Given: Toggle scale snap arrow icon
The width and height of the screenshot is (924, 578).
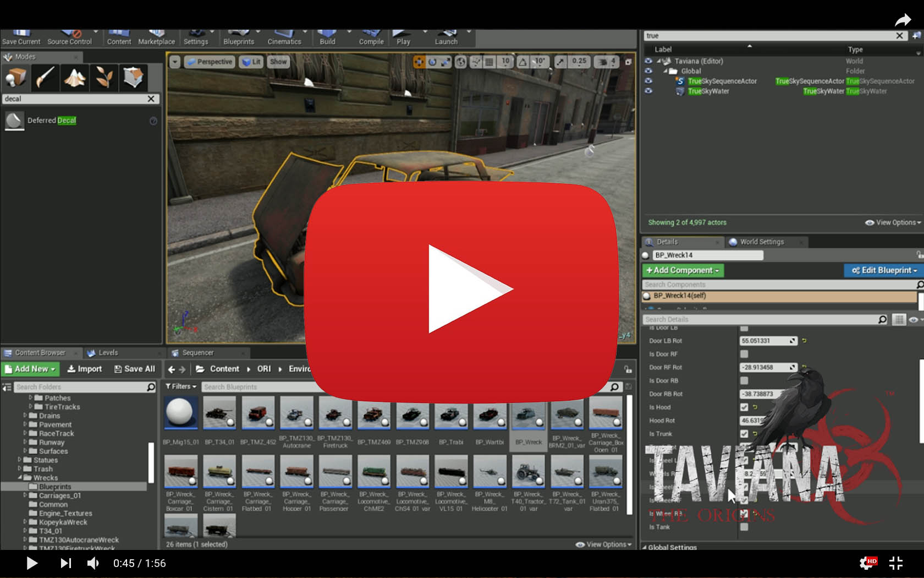Looking at the screenshot, I should pos(560,62).
